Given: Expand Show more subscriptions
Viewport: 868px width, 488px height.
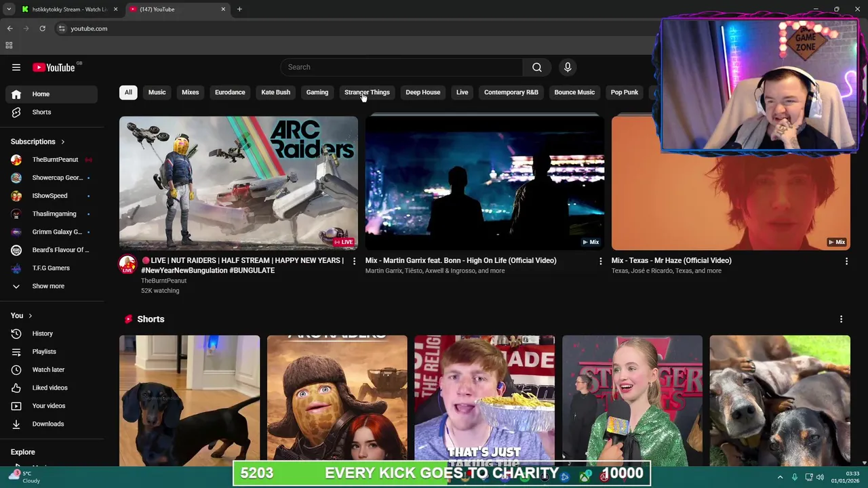Looking at the screenshot, I should 52,286.
